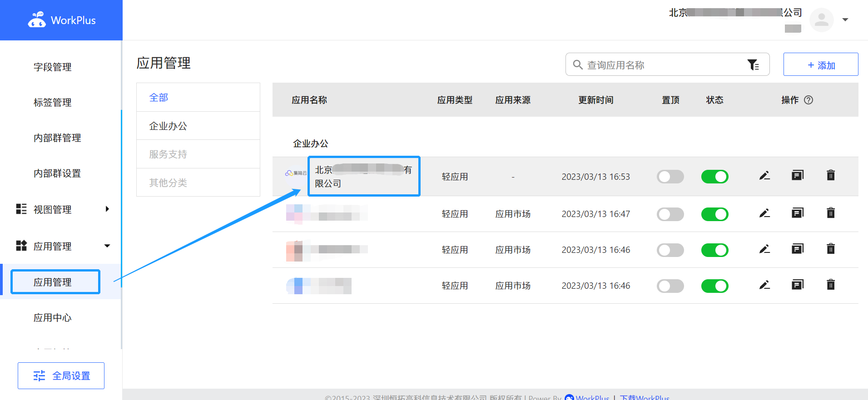868x400 pixels.
Task: Delete the first app in 企业办公 list
Action: pyautogui.click(x=830, y=175)
